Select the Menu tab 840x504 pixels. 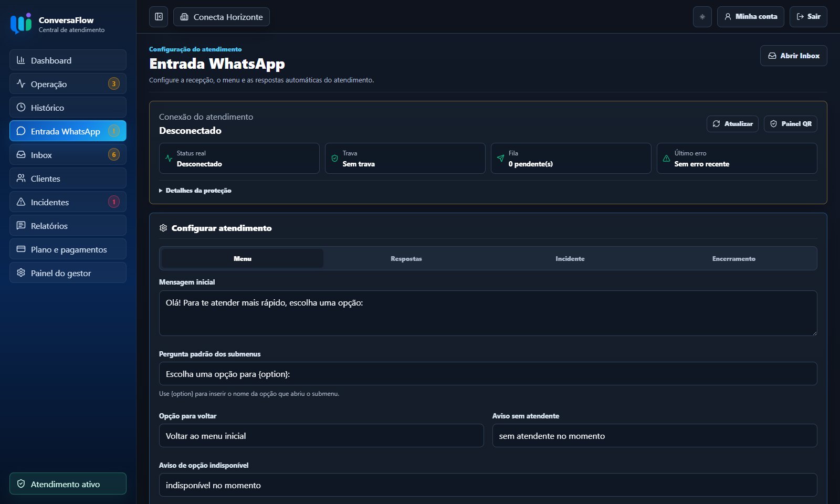click(243, 258)
